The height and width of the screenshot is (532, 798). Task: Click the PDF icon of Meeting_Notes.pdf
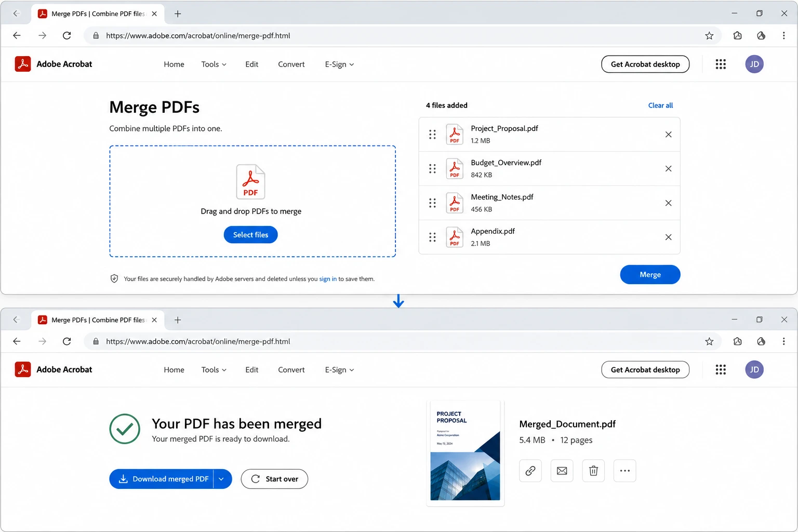pyautogui.click(x=455, y=203)
